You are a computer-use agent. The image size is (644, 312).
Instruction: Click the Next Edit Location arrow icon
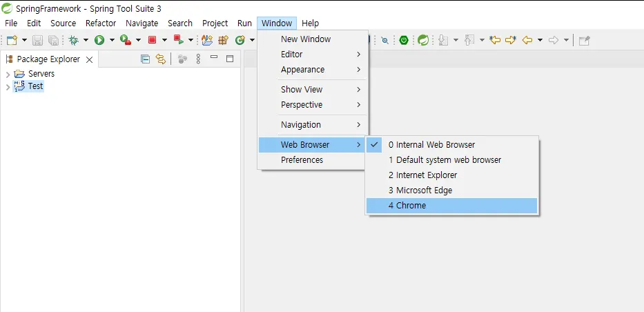click(511, 40)
